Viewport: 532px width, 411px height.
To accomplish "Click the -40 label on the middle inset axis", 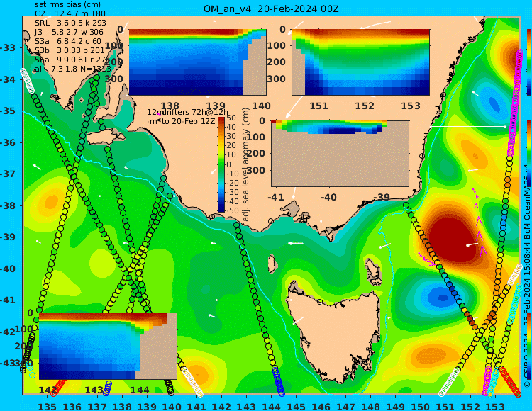I will click(x=328, y=197).
